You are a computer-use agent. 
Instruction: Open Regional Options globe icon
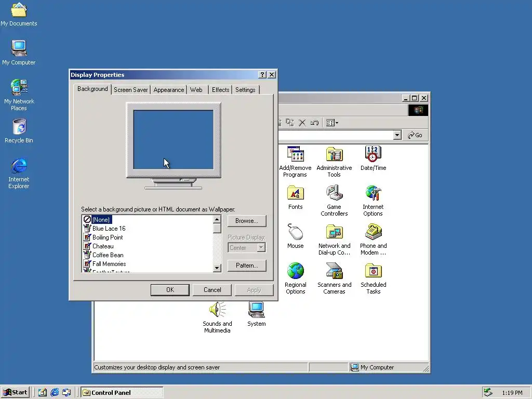[x=295, y=271]
